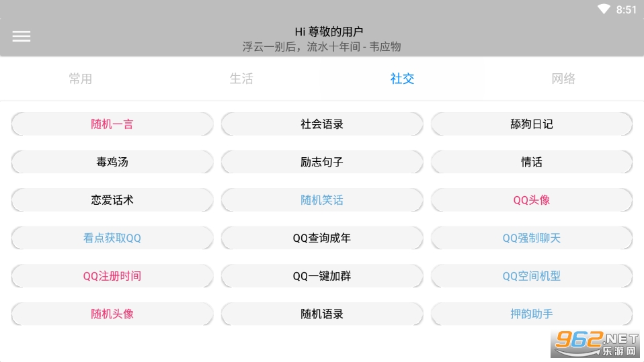This screenshot has height=362, width=644.
Task: Open 押韵助手
Action: 532,314
